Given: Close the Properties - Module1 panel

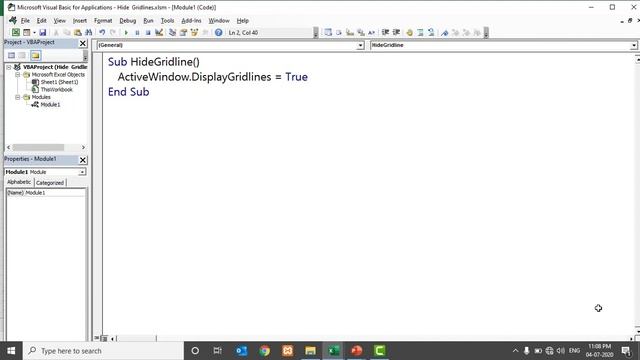Looking at the screenshot, I should (x=83, y=160).
